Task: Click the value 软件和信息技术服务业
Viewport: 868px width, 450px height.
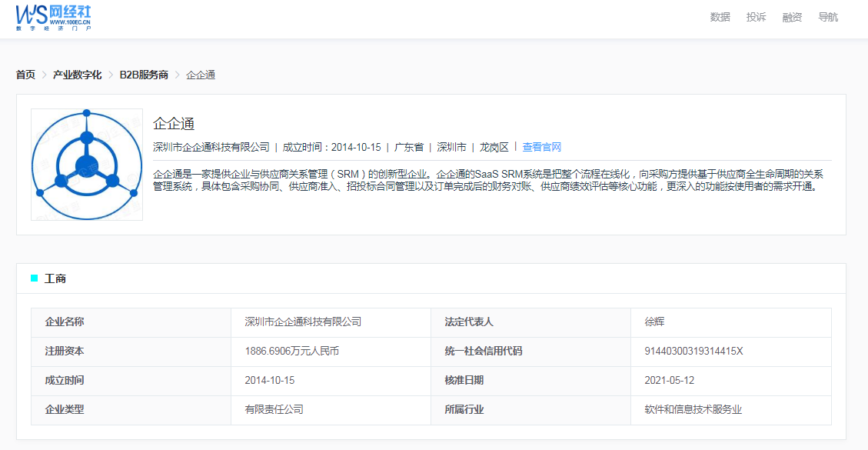Action: tap(693, 410)
